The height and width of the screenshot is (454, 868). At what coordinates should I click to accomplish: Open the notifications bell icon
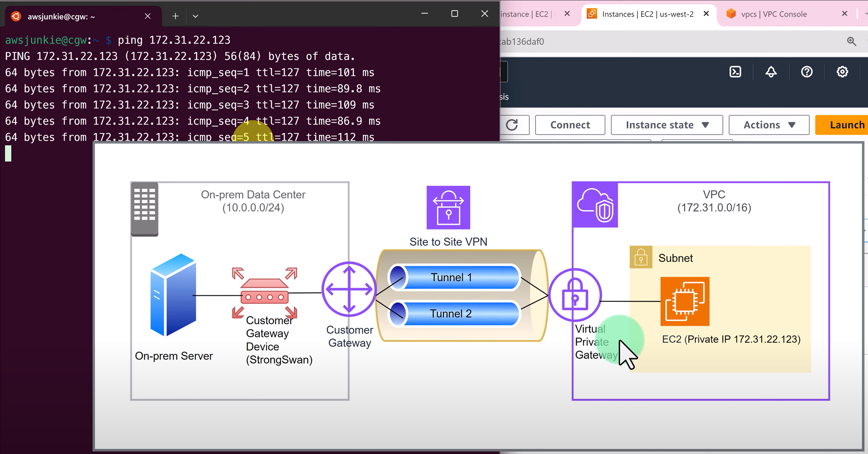(771, 72)
